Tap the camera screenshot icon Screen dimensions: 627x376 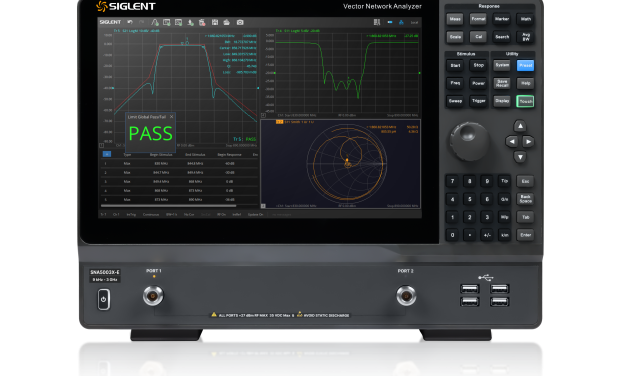[240, 22]
